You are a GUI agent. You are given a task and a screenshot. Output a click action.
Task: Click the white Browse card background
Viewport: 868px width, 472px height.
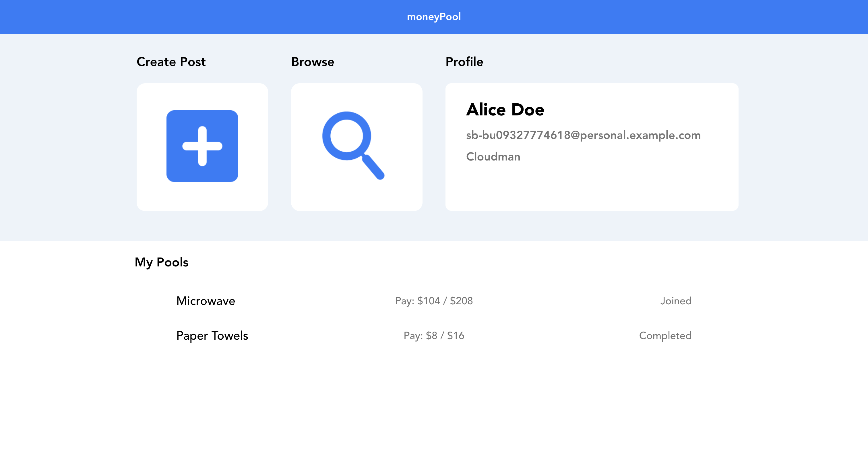(x=356, y=197)
